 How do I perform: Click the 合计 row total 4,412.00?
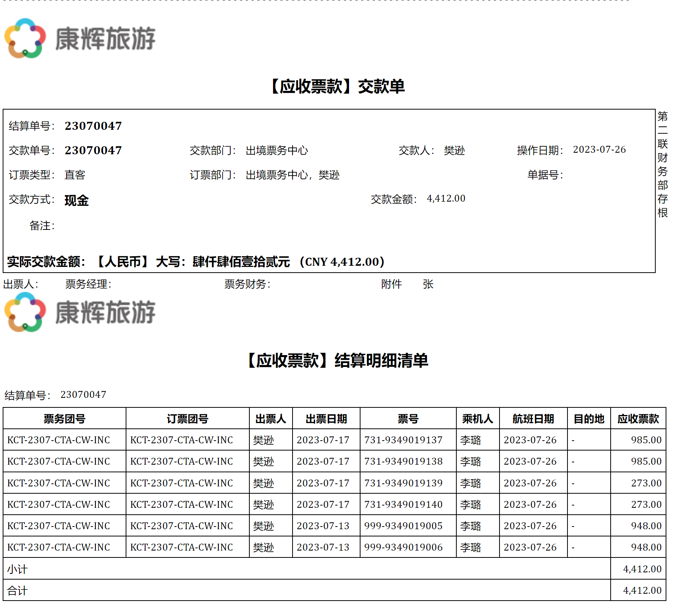[x=642, y=591]
